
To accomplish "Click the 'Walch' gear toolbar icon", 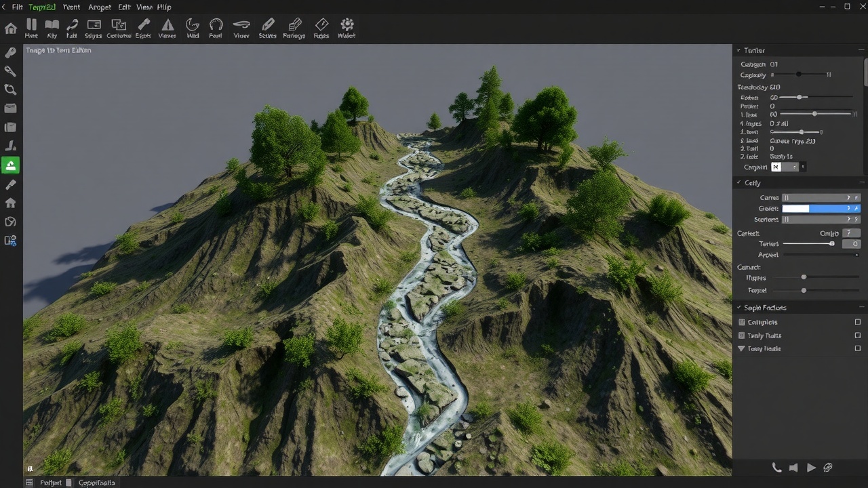I will [347, 28].
